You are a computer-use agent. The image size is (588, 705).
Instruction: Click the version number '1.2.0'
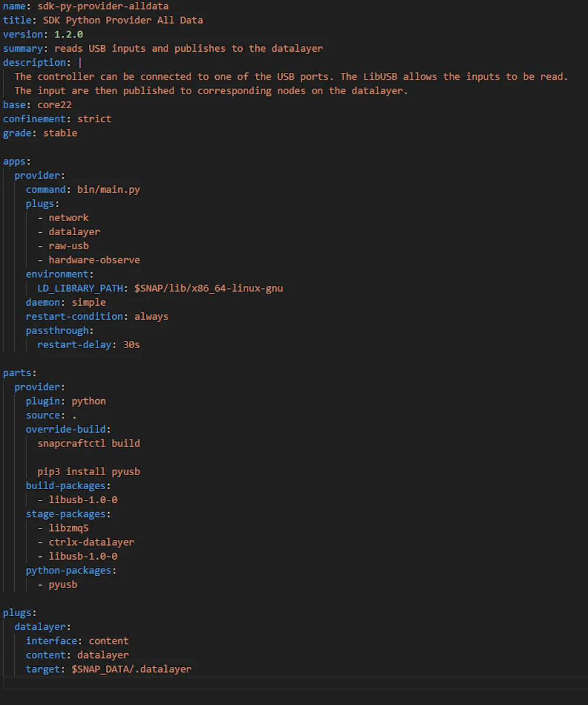(68, 34)
